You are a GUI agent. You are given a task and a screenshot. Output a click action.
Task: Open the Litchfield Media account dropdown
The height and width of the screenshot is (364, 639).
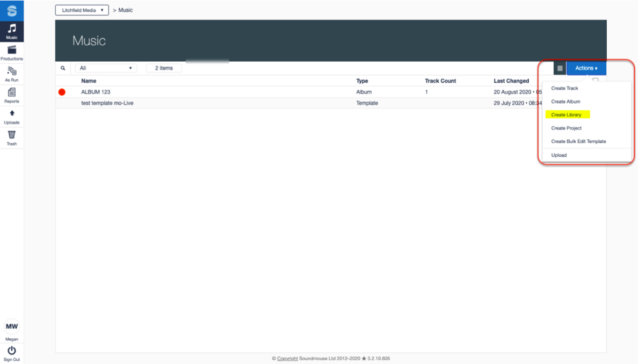(82, 10)
